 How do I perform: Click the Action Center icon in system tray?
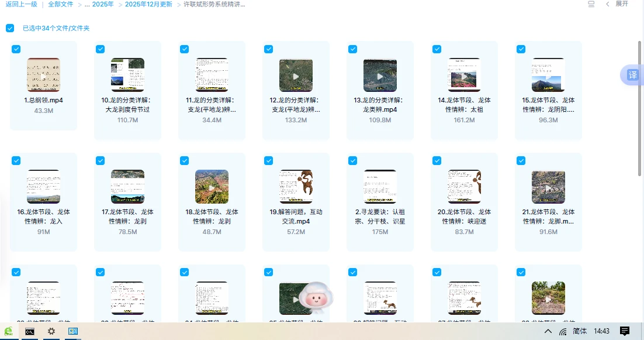(624, 331)
